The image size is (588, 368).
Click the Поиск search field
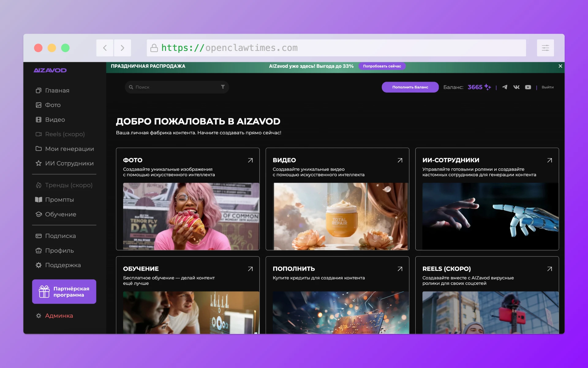tap(177, 87)
